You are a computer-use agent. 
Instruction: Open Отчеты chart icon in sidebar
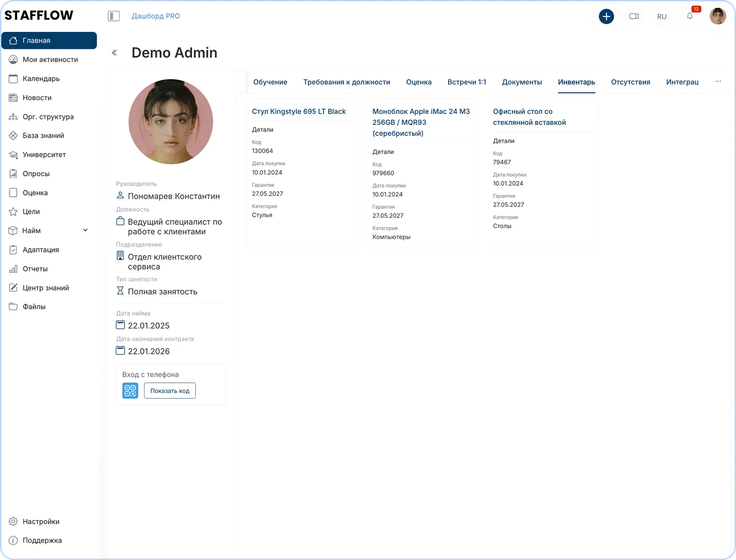coord(14,269)
